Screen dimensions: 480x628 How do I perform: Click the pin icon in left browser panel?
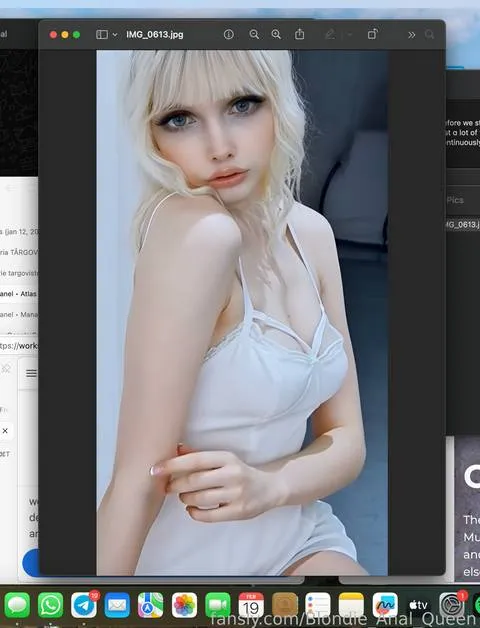coord(6,369)
